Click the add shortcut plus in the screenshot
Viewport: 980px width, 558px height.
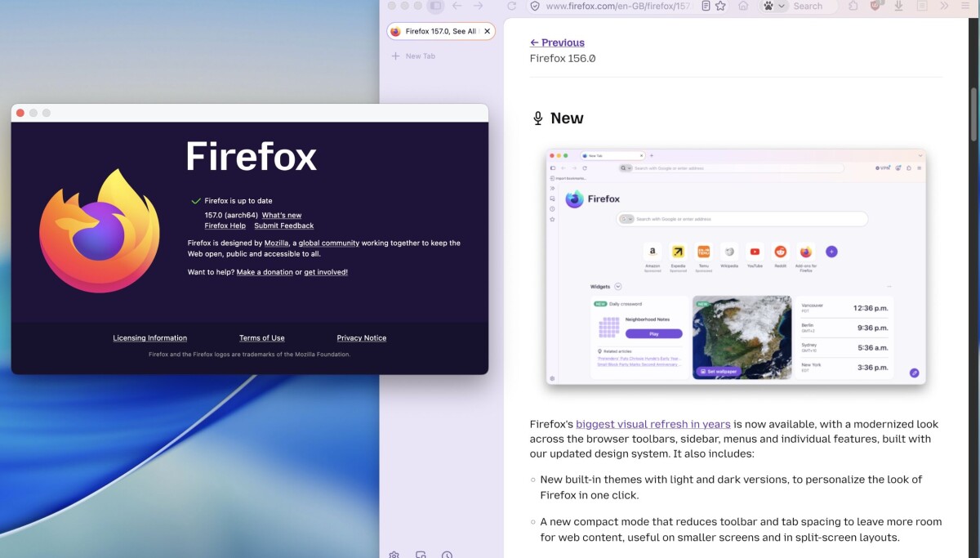point(831,252)
